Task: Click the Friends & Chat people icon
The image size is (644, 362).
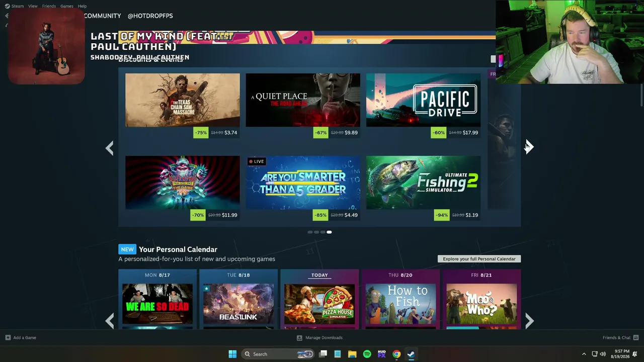Action: tap(636, 338)
